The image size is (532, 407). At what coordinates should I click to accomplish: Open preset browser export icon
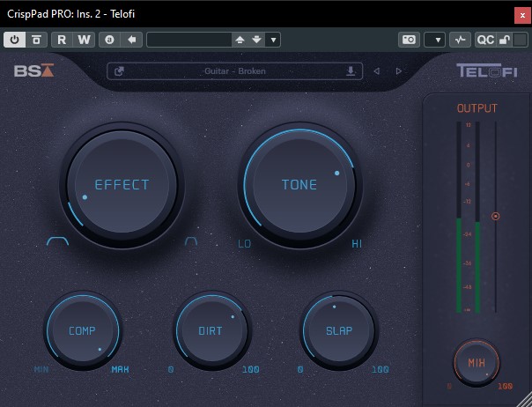point(119,71)
